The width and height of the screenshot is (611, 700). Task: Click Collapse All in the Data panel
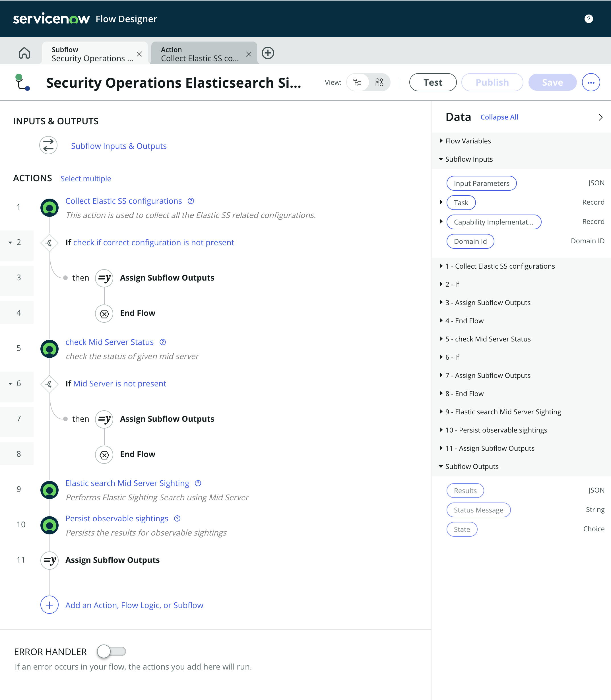pyautogui.click(x=499, y=117)
